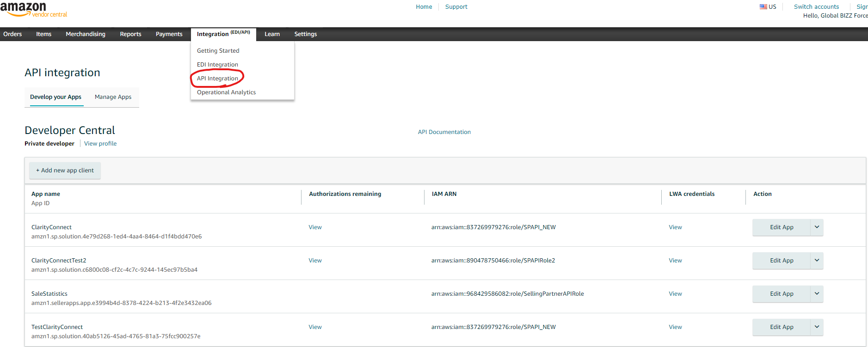The height and width of the screenshot is (347, 868).
Task: Select Operational Analytics menu entry
Action: tap(226, 92)
